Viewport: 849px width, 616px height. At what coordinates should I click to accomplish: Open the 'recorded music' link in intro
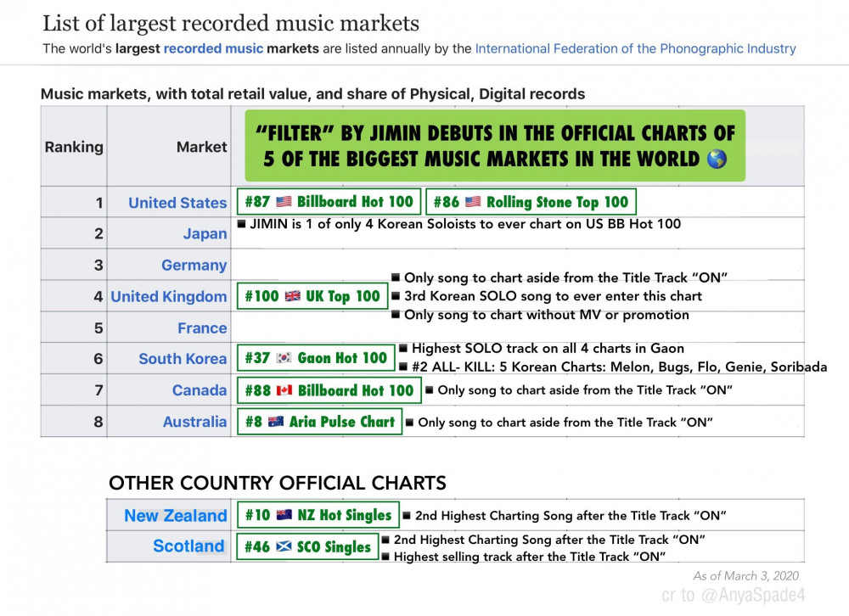[213, 48]
